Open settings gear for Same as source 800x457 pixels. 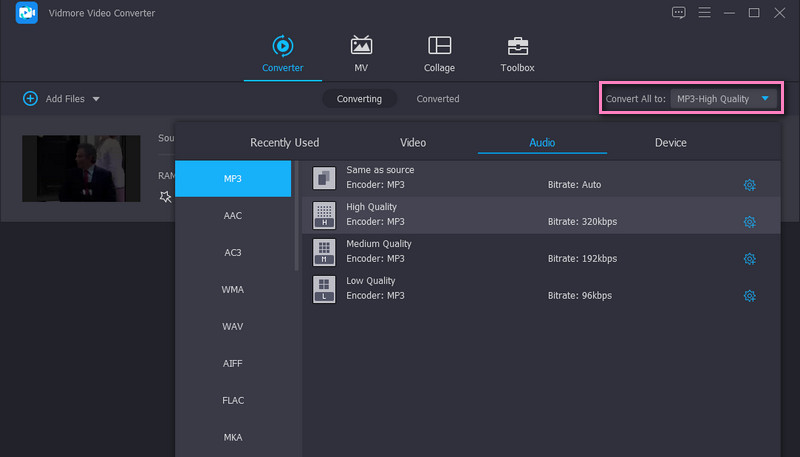[749, 185]
